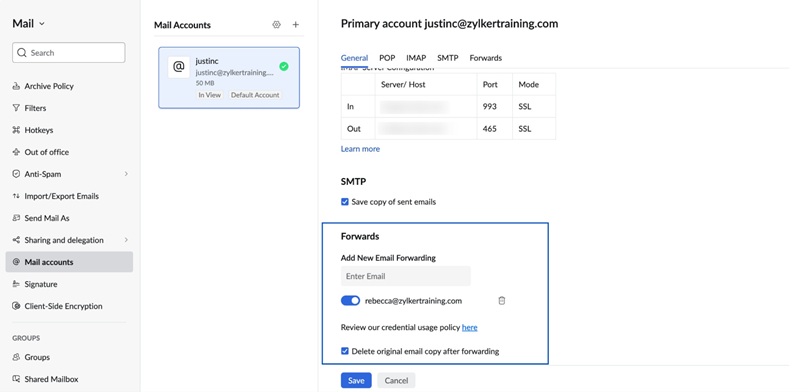The image size is (811, 392).
Task: Click port 465 in the Out row
Action: [x=489, y=129]
